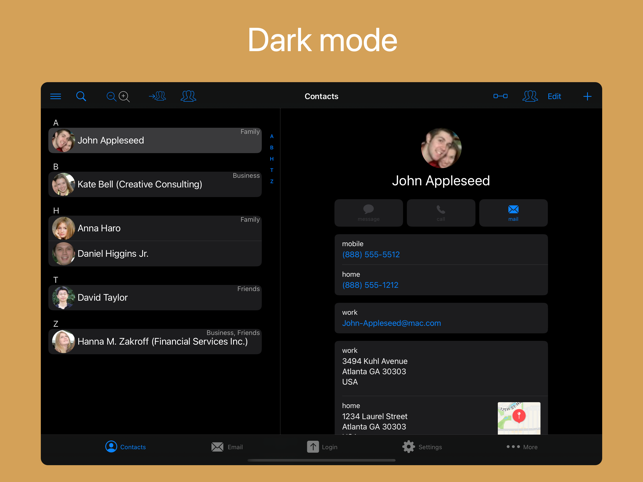The height and width of the screenshot is (482, 643).
Task: Open the hamburger menu icon
Action: pyautogui.click(x=55, y=96)
